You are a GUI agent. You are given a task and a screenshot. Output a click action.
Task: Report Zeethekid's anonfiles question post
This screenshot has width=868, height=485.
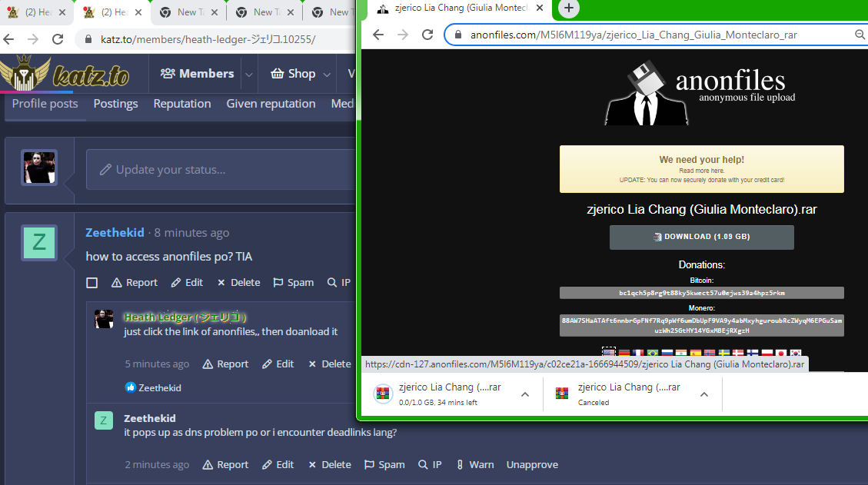tap(135, 282)
